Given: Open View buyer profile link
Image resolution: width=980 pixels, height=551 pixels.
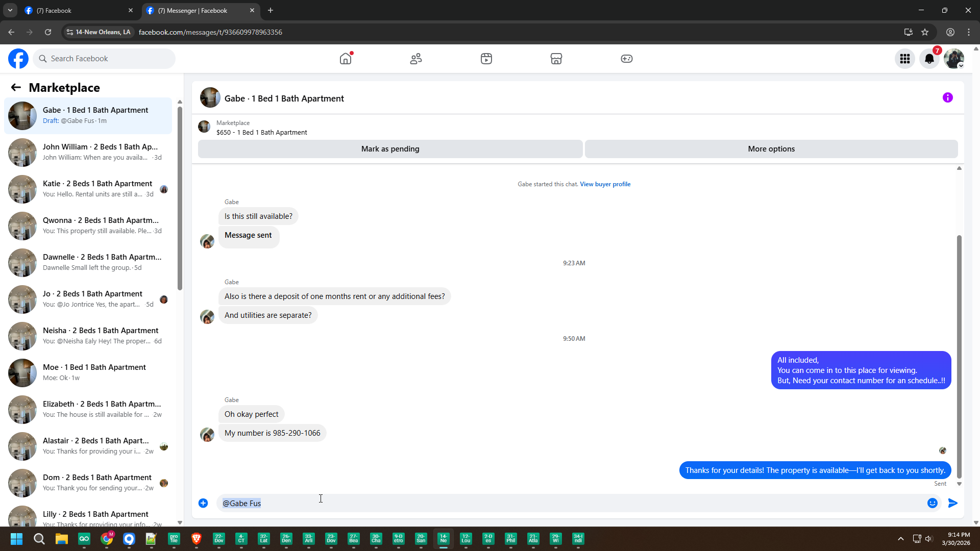Looking at the screenshot, I should (x=605, y=184).
